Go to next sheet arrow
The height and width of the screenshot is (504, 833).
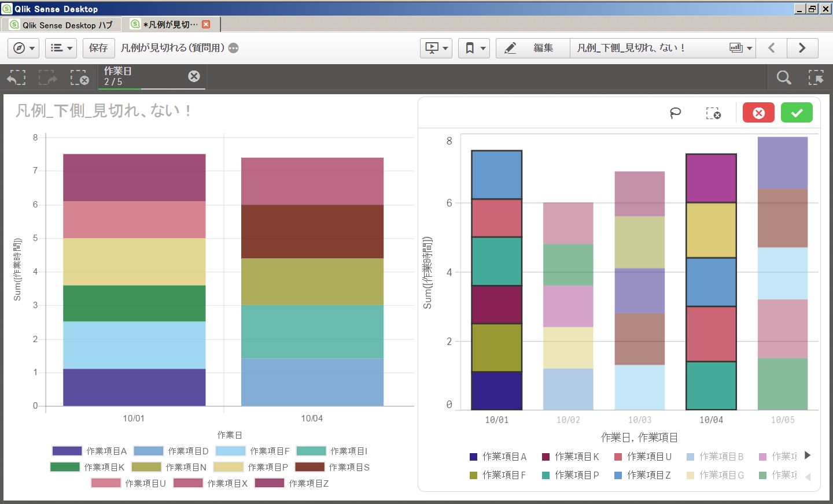pos(802,48)
